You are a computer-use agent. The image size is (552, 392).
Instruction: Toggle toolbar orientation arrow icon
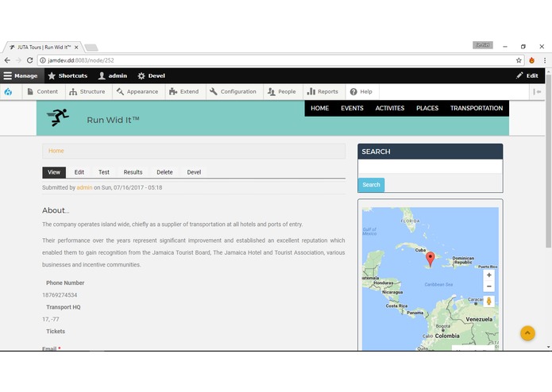537,92
